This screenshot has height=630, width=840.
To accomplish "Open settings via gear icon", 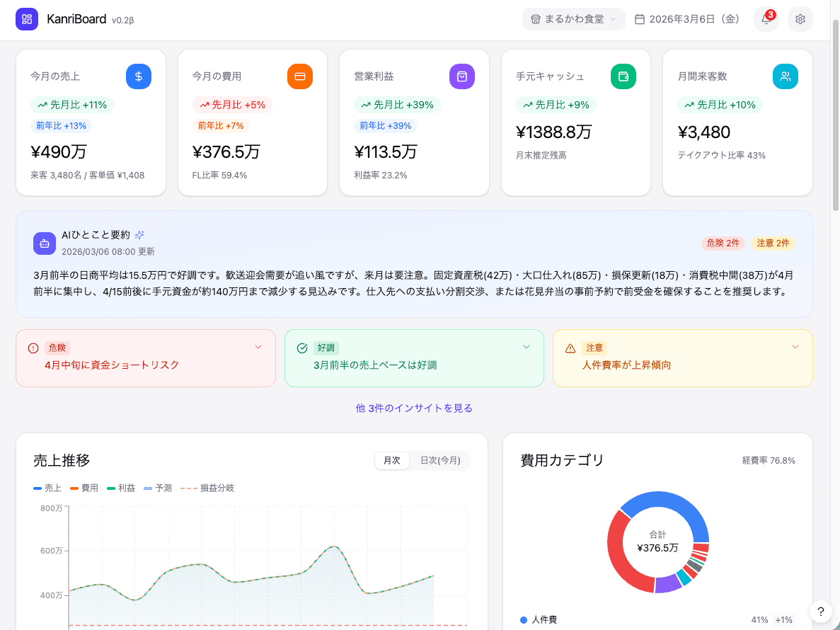I will (800, 19).
